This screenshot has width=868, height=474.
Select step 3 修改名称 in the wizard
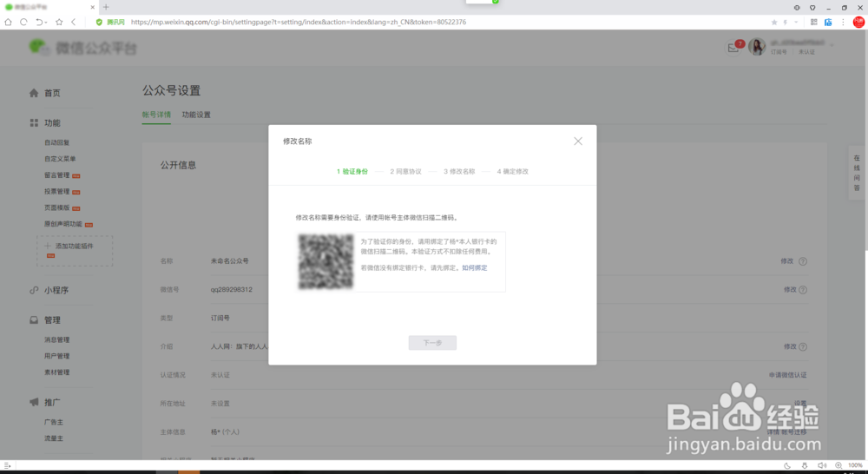[x=459, y=172]
